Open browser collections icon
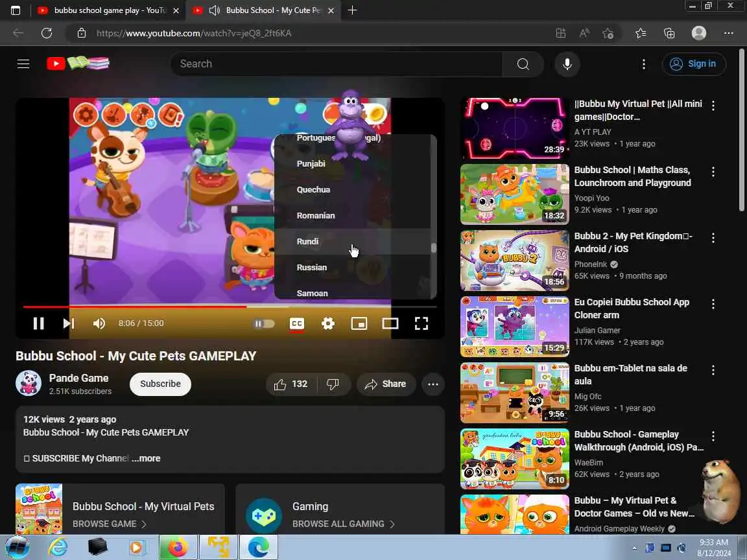This screenshot has width=747, height=560. tap(669, 33)
